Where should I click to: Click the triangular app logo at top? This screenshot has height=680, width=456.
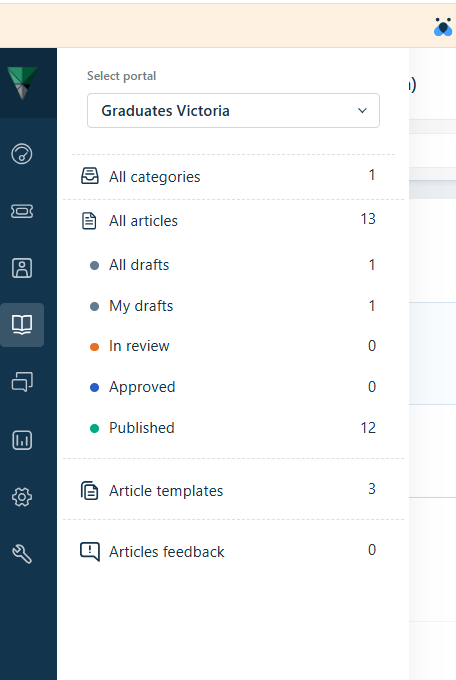pyautogui.click(x=22, y=83)
